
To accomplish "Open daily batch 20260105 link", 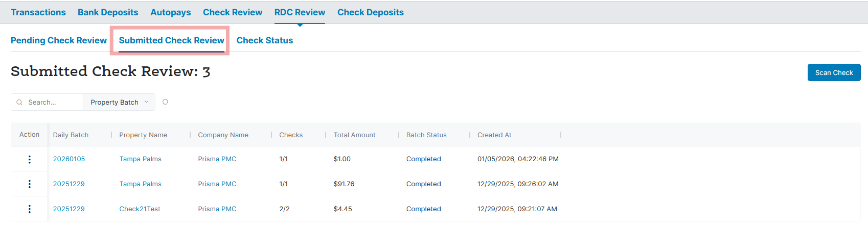I will [69, 159].
